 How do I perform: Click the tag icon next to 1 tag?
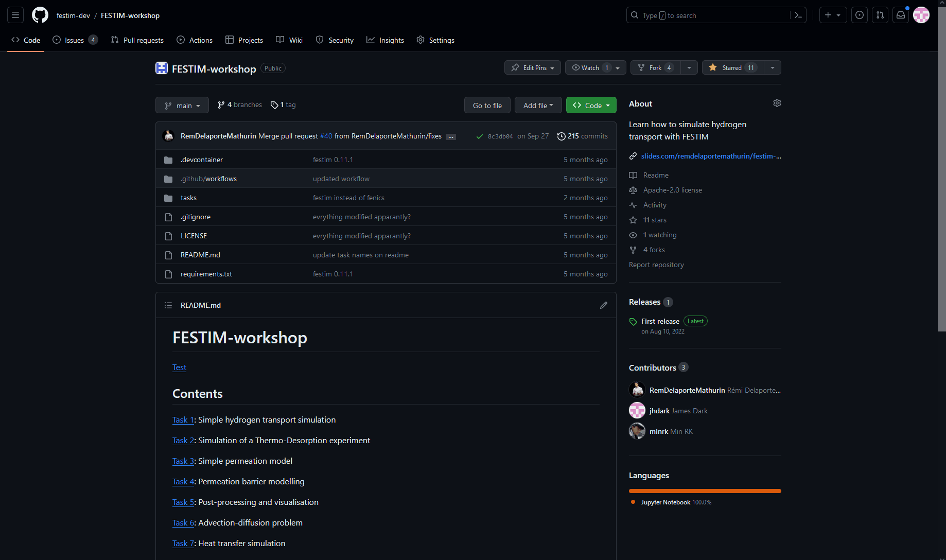274,105
